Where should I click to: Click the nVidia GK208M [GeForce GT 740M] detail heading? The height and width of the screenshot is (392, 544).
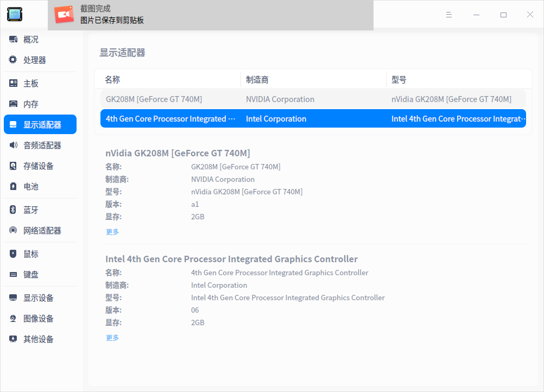pyautogui.click(x=178, y=153)
